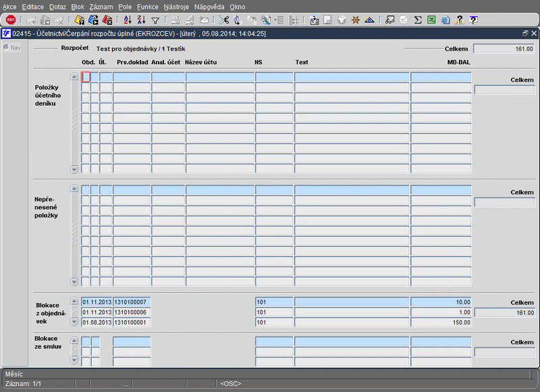
Task: Click scroll-down arrow of Blokace ze smluv
Action: point(74,360)
